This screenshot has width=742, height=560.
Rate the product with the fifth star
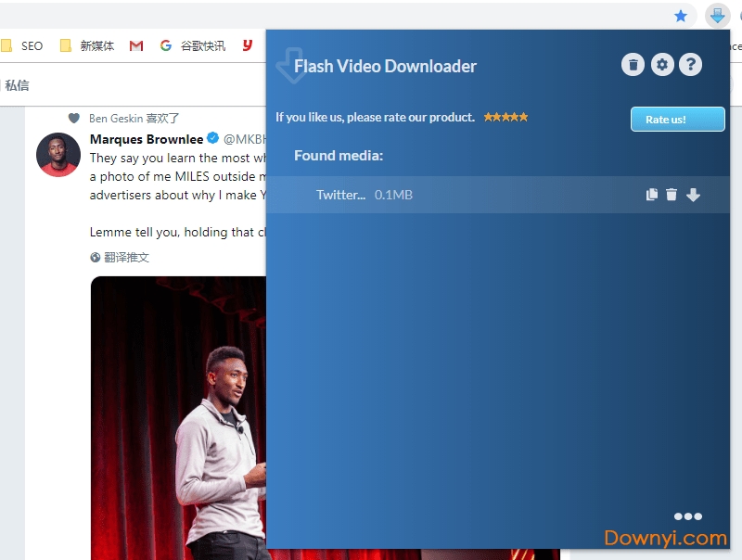pos(526,117)
